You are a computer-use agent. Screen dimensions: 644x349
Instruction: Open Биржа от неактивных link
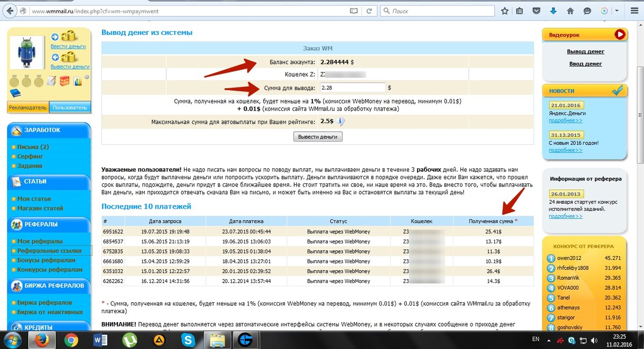[x=50, y=312]
